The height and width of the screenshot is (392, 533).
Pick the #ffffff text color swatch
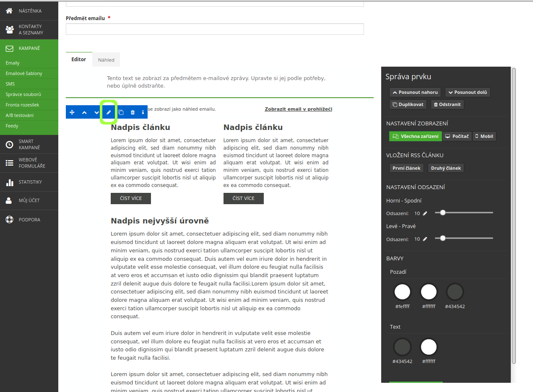click(429, 347)
